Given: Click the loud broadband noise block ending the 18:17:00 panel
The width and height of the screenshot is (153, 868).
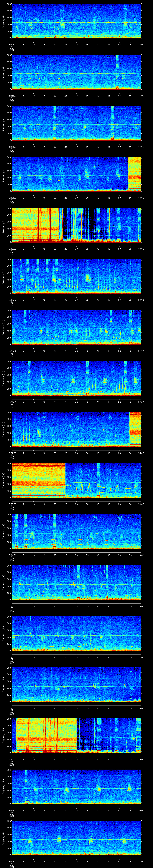Looking at the screenshot, I should tap(134, 174).
